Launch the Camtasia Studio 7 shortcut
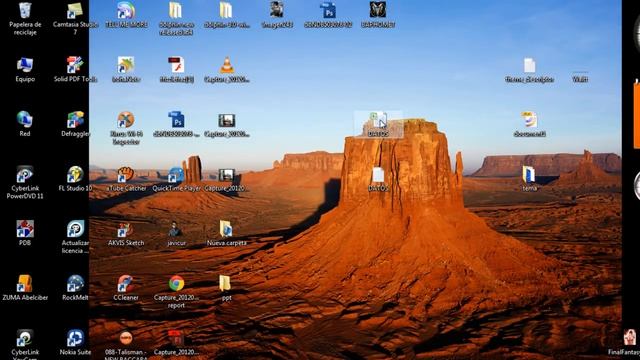This screenshot has height=360, width=640. click(x=75, y=11)
